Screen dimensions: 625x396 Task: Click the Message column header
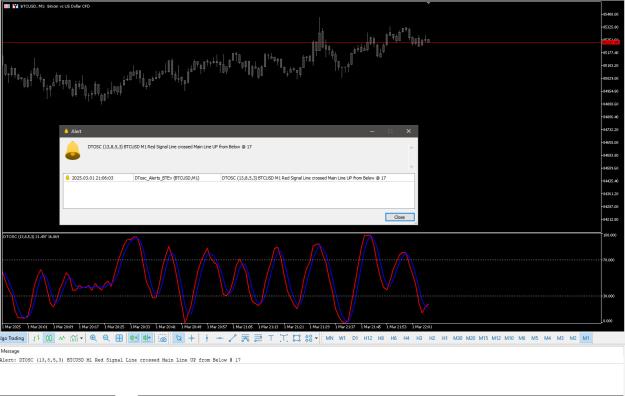click(10, 351)
